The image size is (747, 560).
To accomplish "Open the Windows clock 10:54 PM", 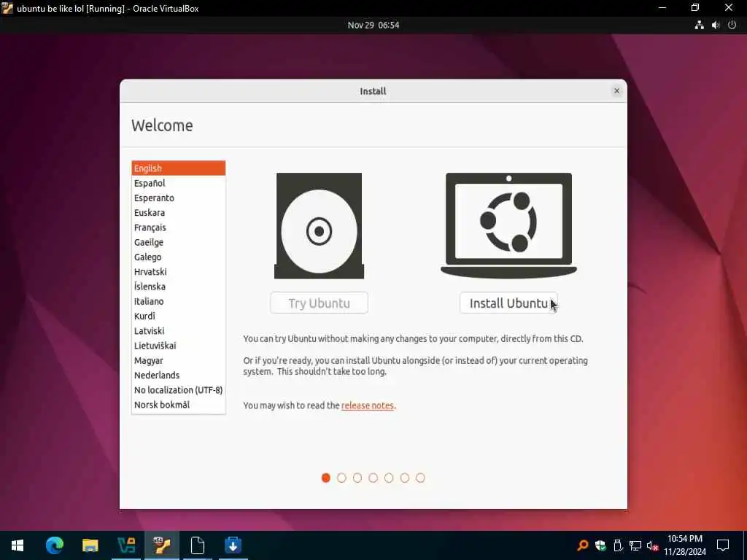I will click(684, 545).
